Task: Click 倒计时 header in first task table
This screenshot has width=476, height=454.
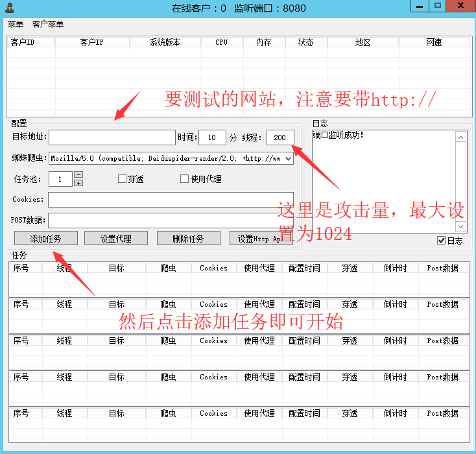Action: coord(396,268)
